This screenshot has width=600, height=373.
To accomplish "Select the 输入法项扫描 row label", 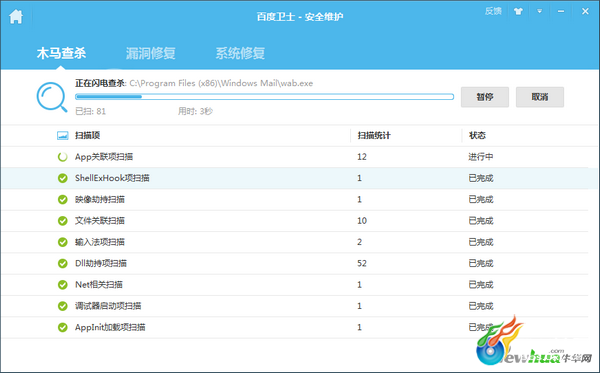I will click(x=99, y=242).
